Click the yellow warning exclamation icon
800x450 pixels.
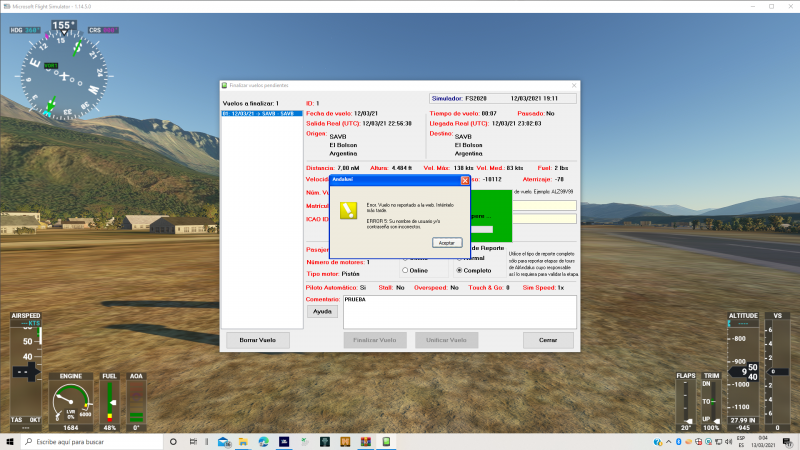coord(348,210)
